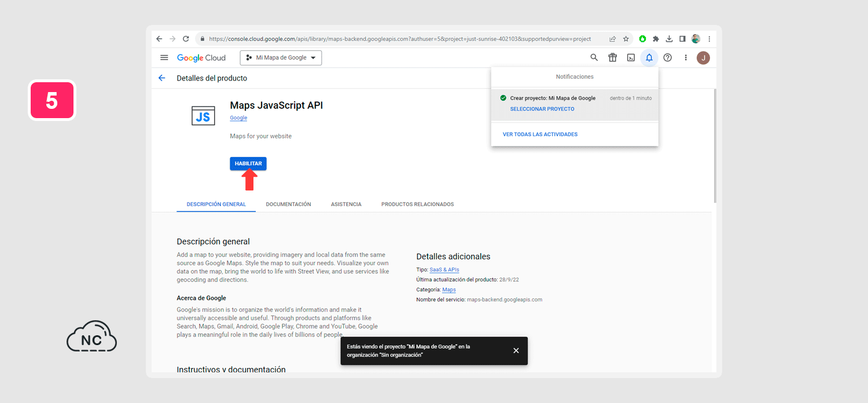This screenshot has width=868, height=403.
Task: Click the address bar lock icon
Action: coord(203,39)
